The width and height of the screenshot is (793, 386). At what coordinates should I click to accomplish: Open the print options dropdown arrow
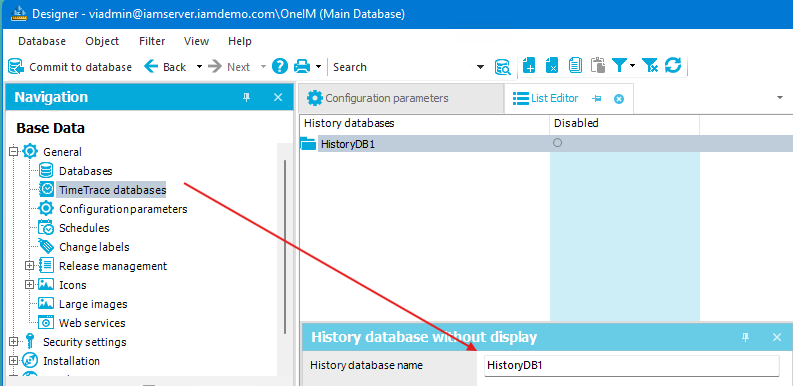tap(319, 67)
